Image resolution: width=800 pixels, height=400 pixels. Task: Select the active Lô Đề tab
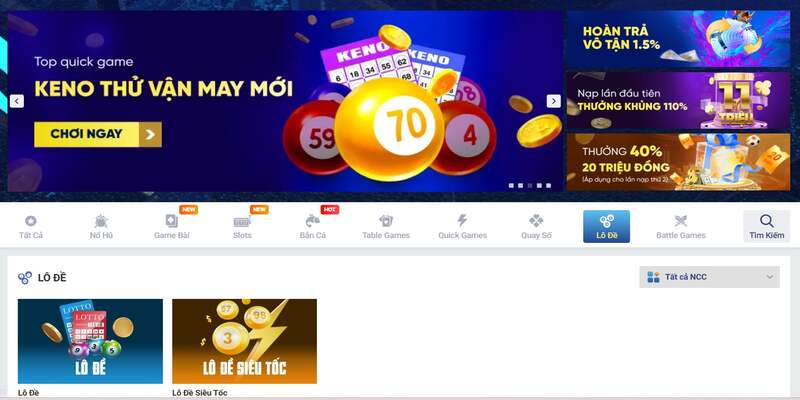(x=606, y=227)
